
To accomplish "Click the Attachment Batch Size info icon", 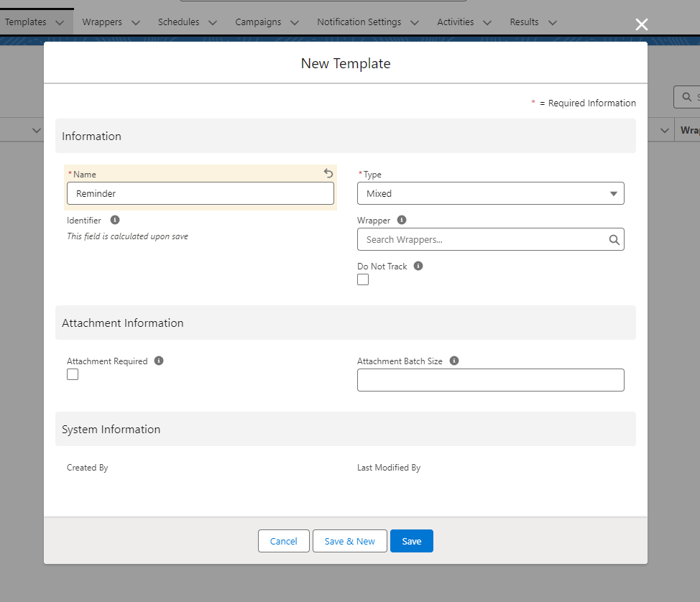I will pos(454,361).
